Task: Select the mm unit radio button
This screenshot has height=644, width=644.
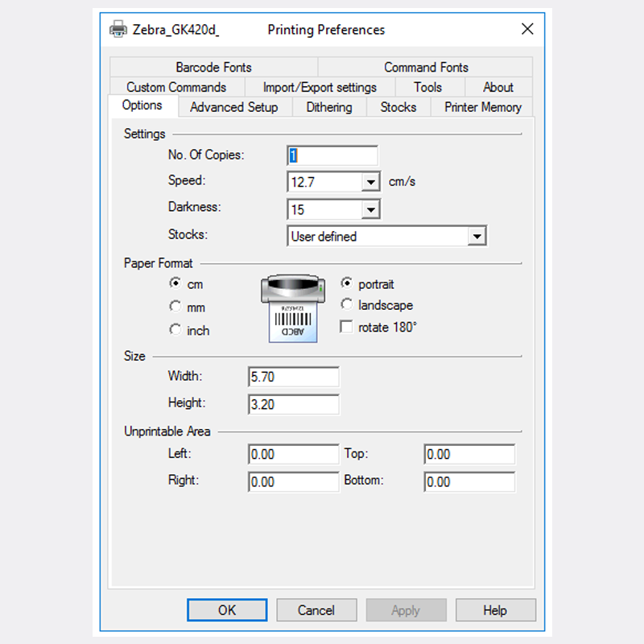Action: 175,307
